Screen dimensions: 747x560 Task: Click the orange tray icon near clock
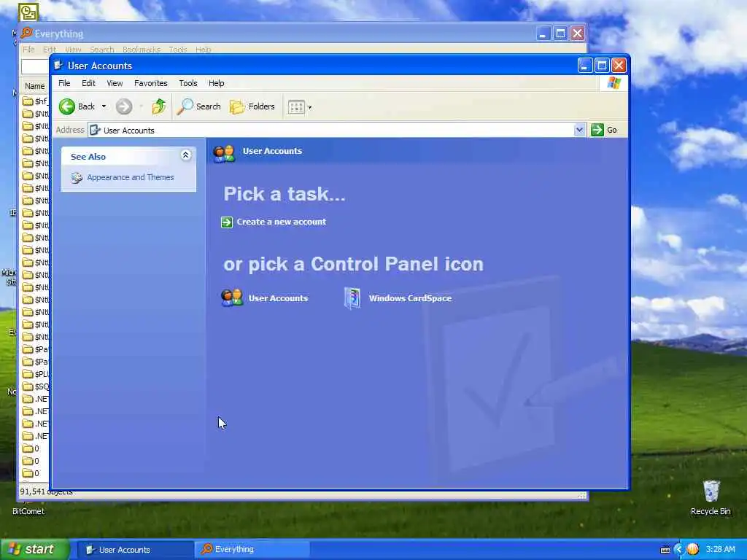pyautogui.click(x=693, y=550)
